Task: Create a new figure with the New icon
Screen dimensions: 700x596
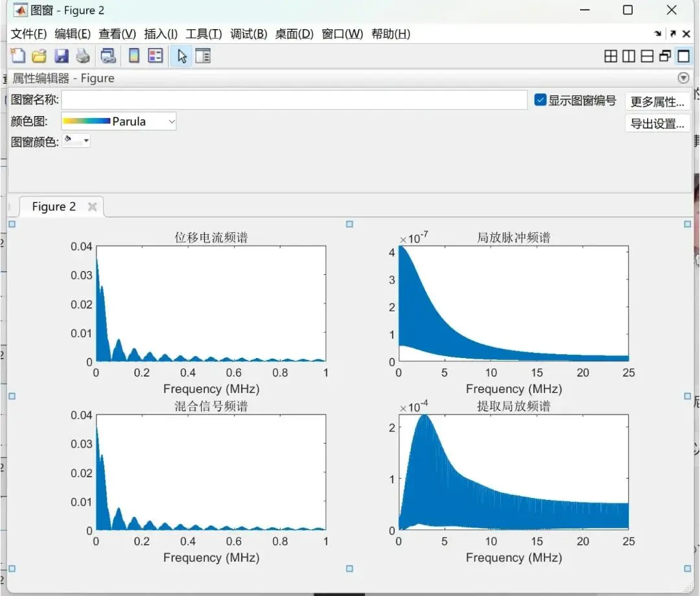Action: [x=17, y=56]
